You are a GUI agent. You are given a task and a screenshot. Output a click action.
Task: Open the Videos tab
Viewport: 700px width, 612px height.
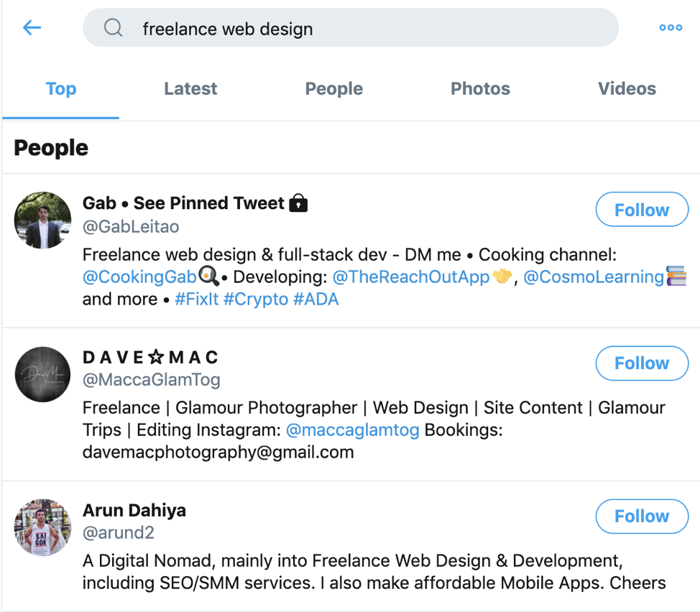coord(627,88)
